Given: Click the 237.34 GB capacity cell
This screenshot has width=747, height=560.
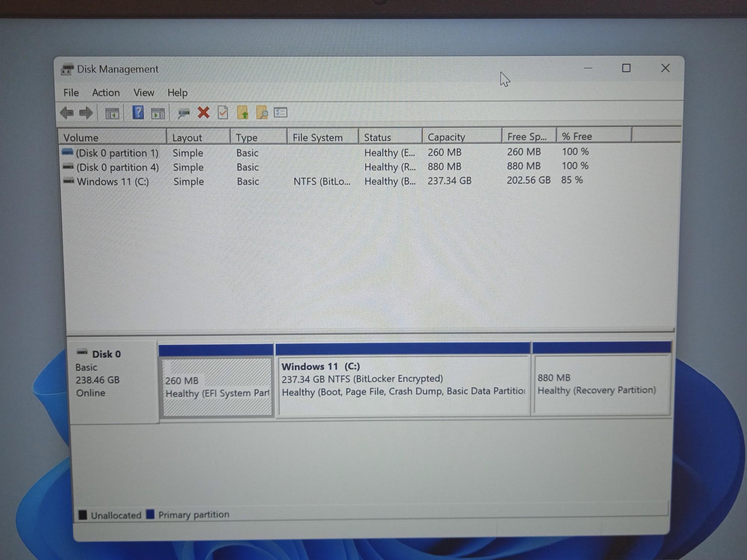Looking at the screenshot, I should coord(449,181).
